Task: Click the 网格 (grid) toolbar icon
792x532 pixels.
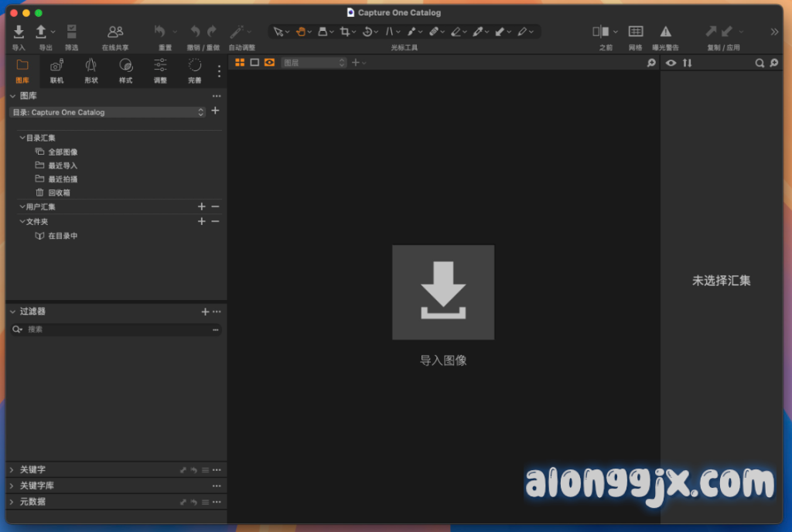Action: tap(635, 32)
